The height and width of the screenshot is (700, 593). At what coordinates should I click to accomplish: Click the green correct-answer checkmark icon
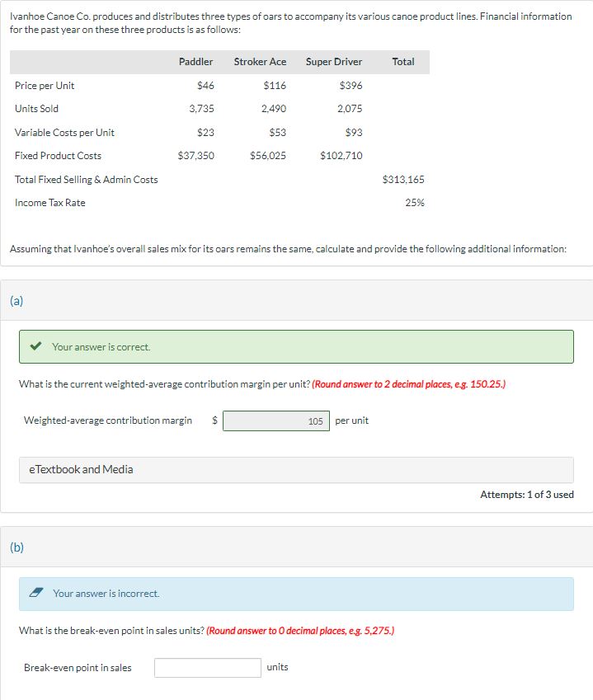coord(35,346)
